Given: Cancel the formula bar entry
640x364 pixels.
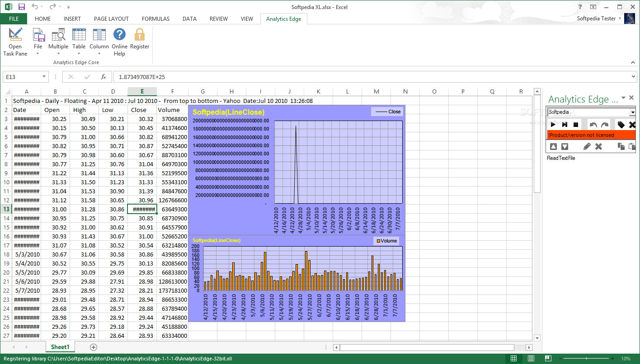Looking at the screenshot, I should click(x=71, y=77).
